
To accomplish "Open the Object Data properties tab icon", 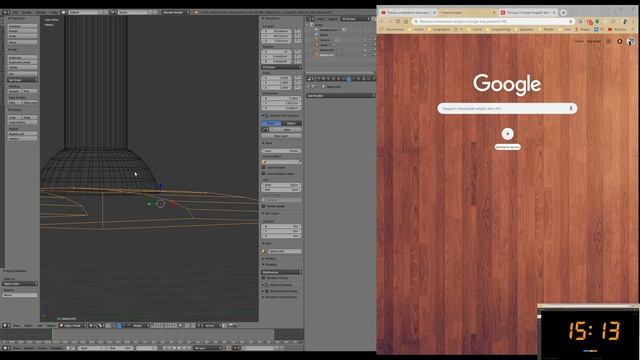I will click(353, 79).
